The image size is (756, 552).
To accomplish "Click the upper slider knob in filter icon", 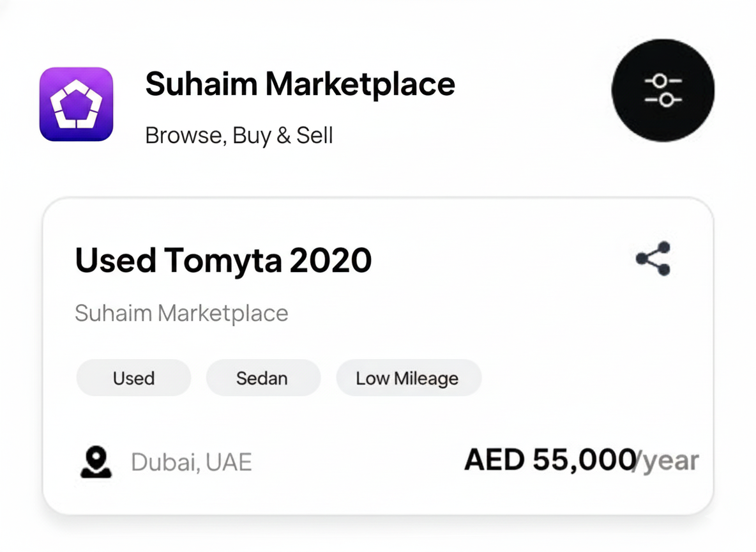I will tap(660, 80).
